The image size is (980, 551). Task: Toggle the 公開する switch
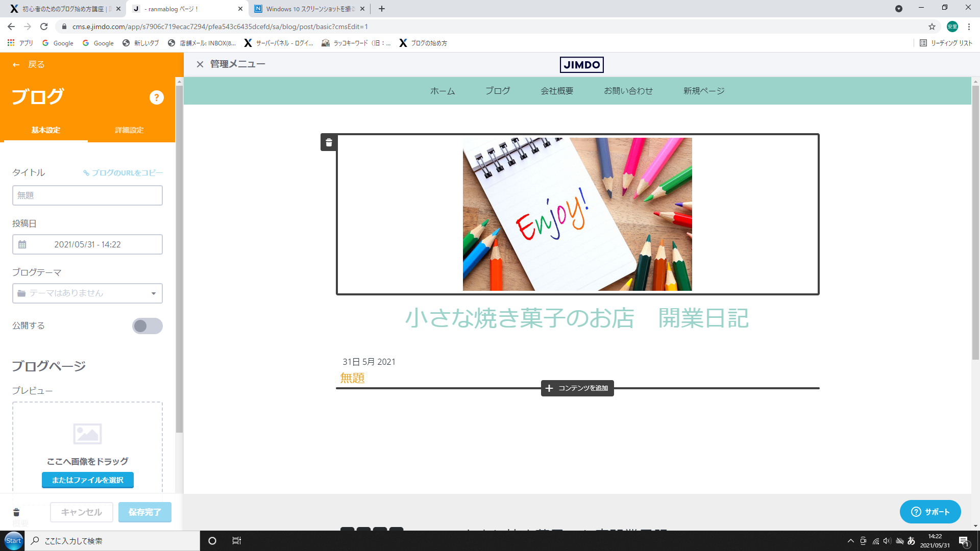point(147,326)
